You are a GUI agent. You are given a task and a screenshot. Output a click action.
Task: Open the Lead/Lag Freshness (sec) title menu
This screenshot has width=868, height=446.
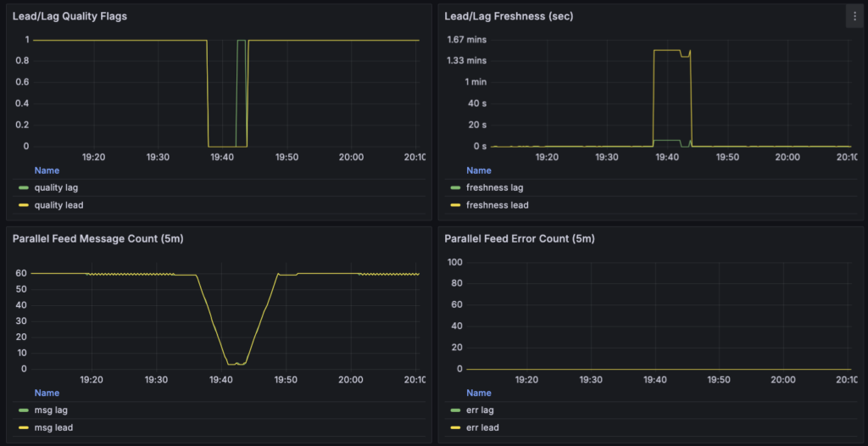(x=509, y=16)
